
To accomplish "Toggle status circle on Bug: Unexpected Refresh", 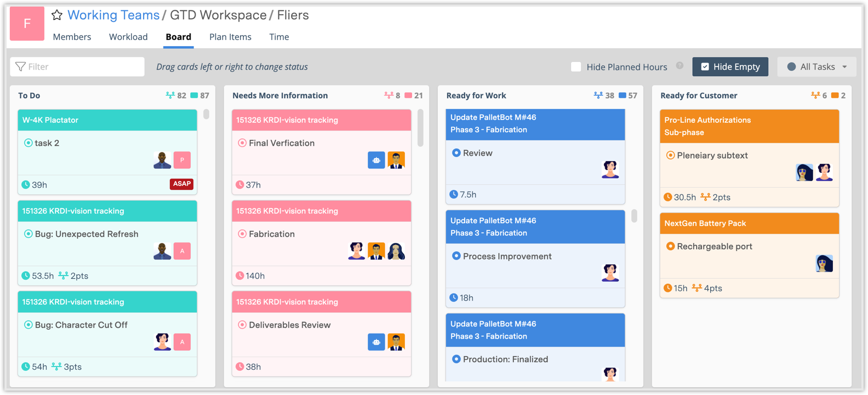I will click(28, 234).
